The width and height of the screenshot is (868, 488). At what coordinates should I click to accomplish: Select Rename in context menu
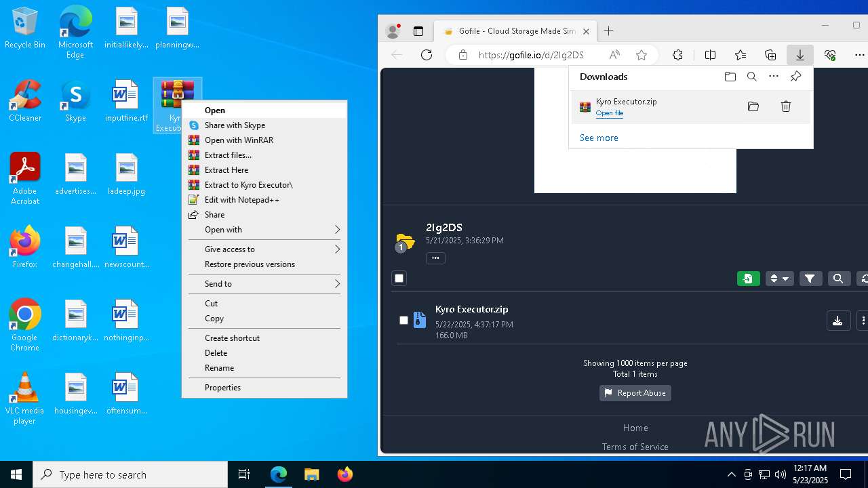(264, 368)
